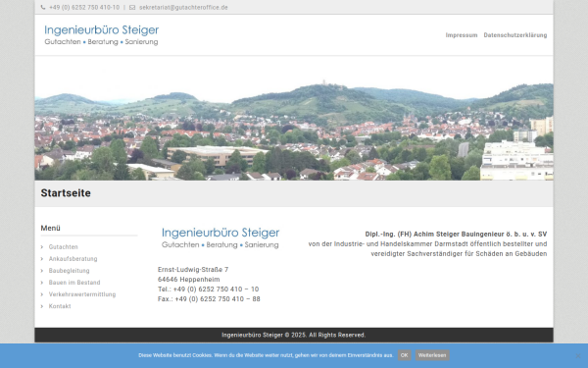This screenshot has width=588, height=368.
Task: Select Ankaufsberatung in the sidebar menu
Action: click(x=73, y=259)
